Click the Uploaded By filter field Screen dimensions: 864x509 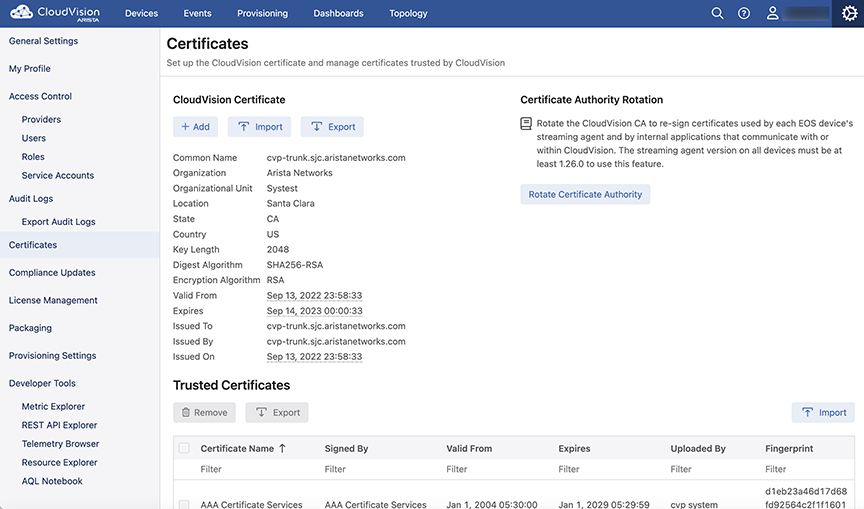[712, 469]
